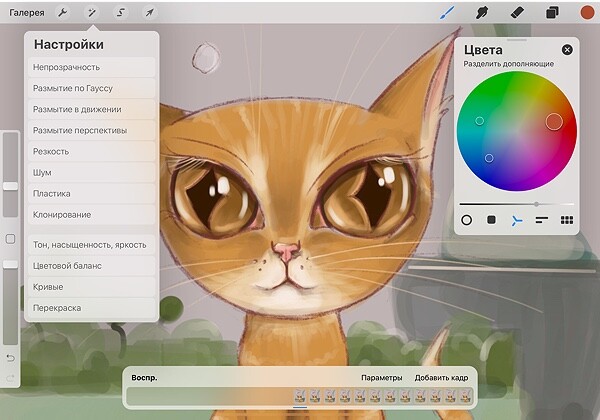
Task: Select Размытие в движении
Action: [x=91, y=109]
